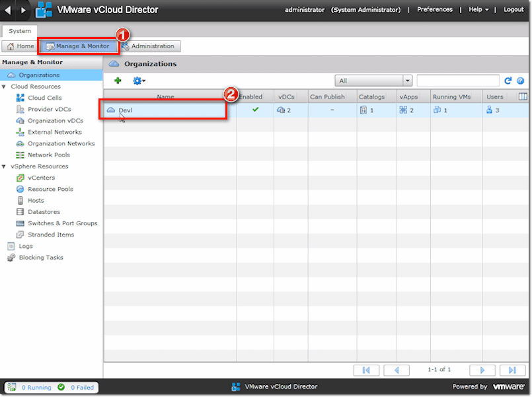Screen dimensions: 532x397
Task: Open Blocking Tasks in sidebar
Action: click(x=41, y=258)
